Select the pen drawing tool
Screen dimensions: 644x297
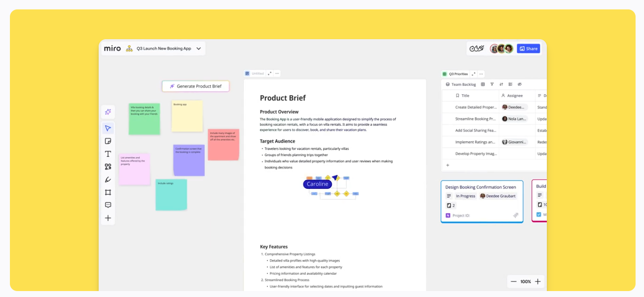(x=108, y=179)
